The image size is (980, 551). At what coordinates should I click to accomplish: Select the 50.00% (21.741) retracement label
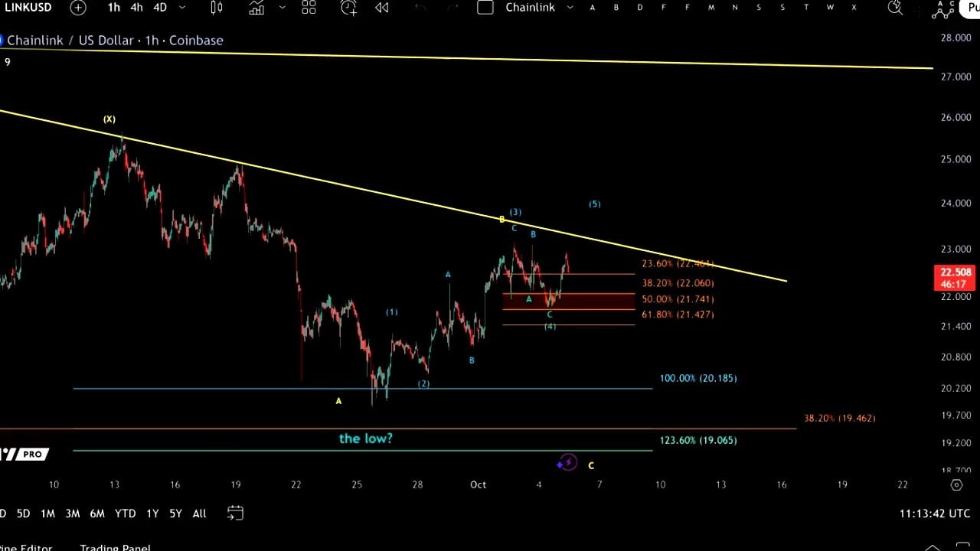(678, 299)
